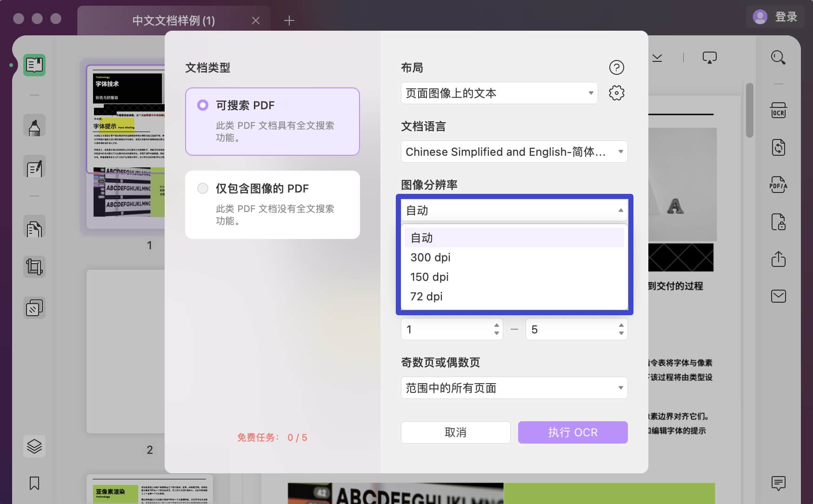Image resolution: width=813 pixels, height=504 pixels.
Task: Decrease the start page number 1
Action: 497,333
